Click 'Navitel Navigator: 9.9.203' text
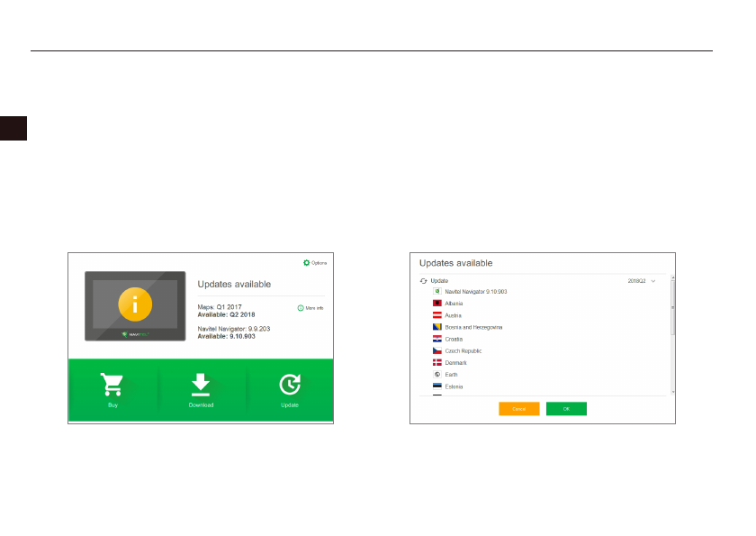The height and width of the screenshot is (536, 756). [234, 329]
